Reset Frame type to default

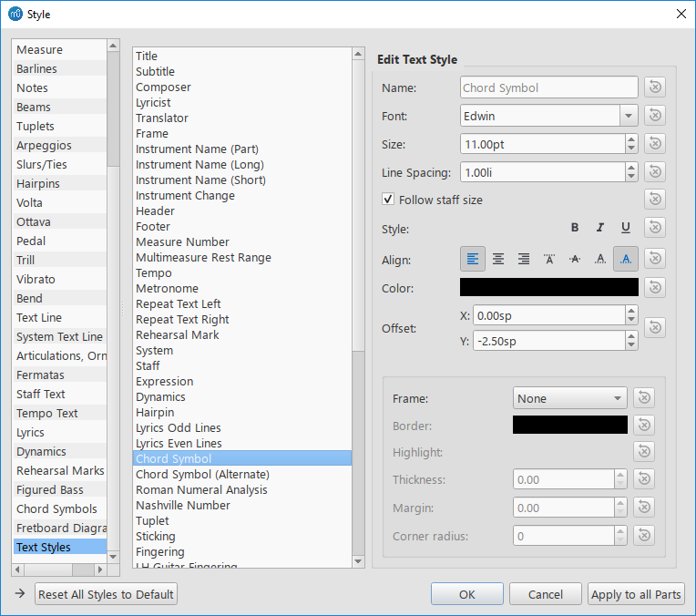[644, 397]
